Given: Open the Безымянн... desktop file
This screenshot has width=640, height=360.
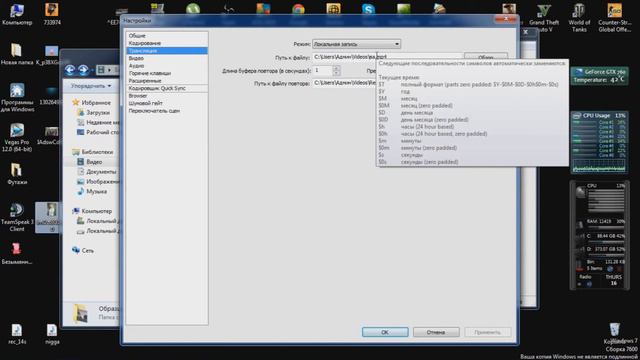Looking at the screenshot, I should coord(17,253).
